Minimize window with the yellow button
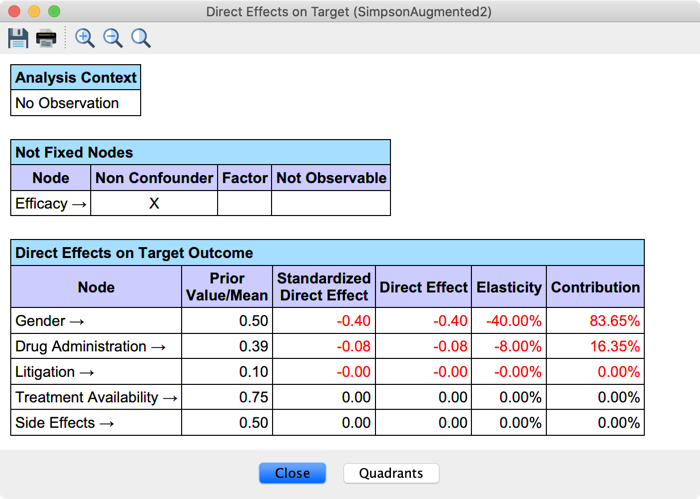This screenshot has height=499, width=700. coord(34,12)
